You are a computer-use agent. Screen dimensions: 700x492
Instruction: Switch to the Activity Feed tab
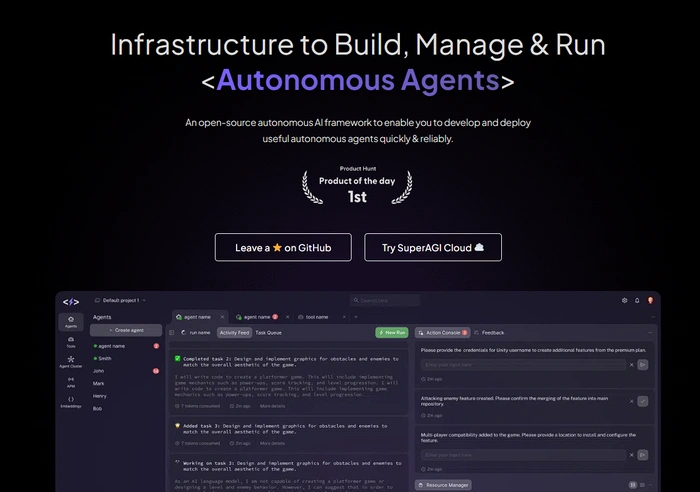click(x=234, y=333)
